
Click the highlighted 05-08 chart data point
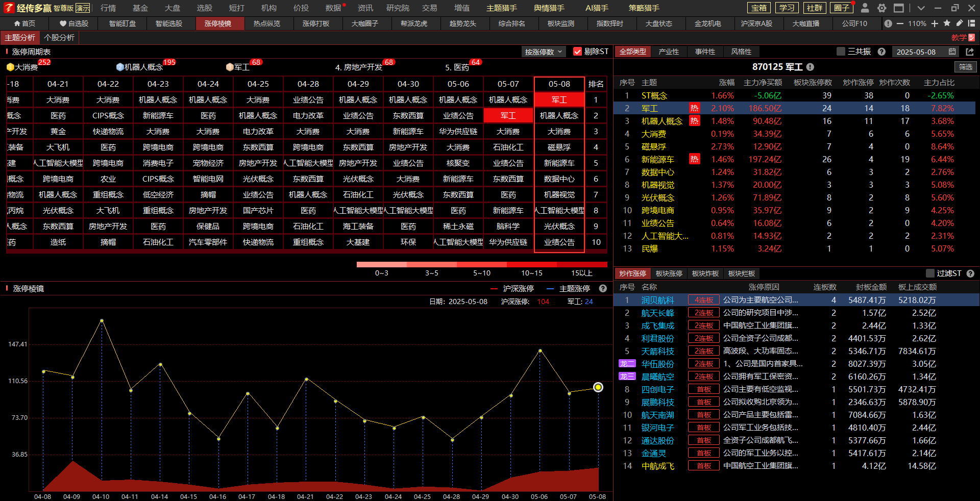[598, 387]
